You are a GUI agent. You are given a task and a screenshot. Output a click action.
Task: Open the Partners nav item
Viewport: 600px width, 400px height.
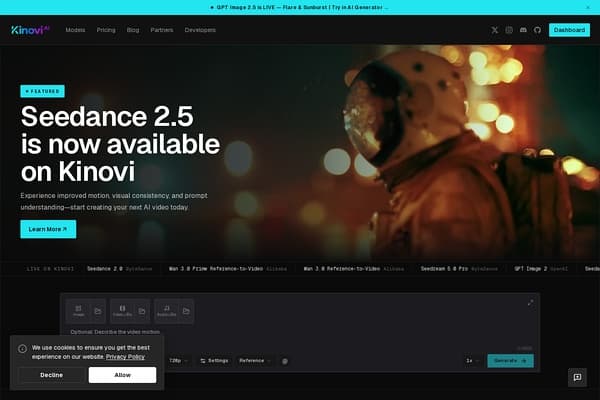tap(161, 30)
